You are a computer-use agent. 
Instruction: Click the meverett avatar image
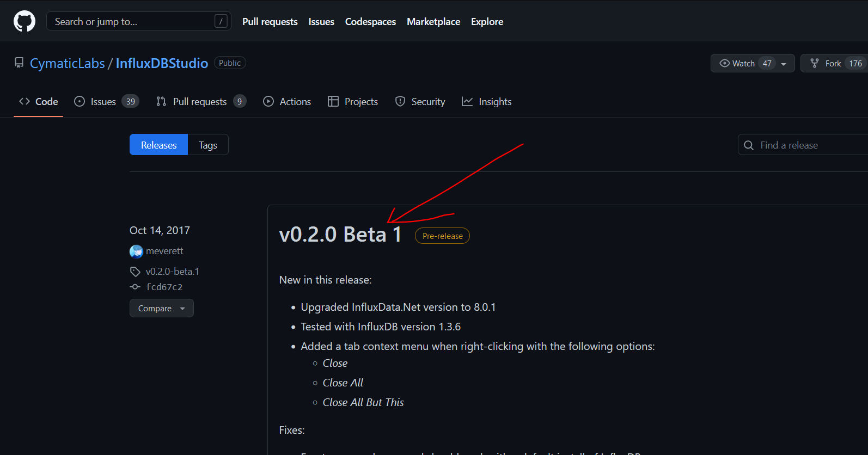136,251
